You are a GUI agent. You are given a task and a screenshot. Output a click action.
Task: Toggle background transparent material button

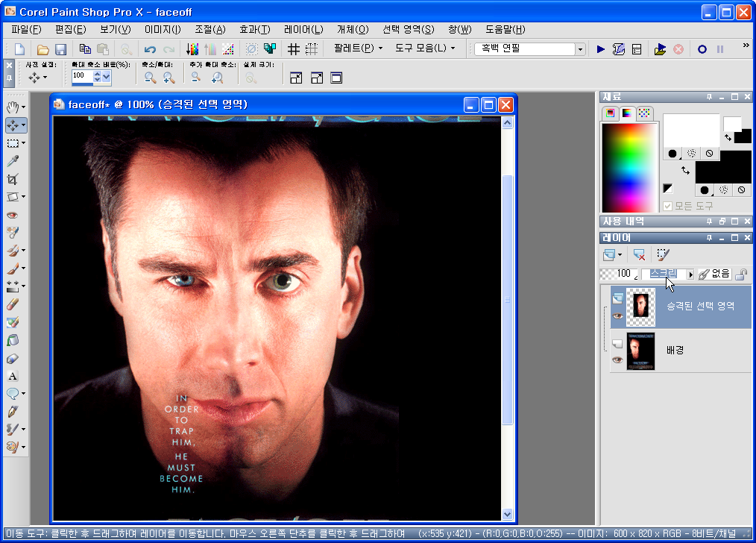click(x=742, y=190)
